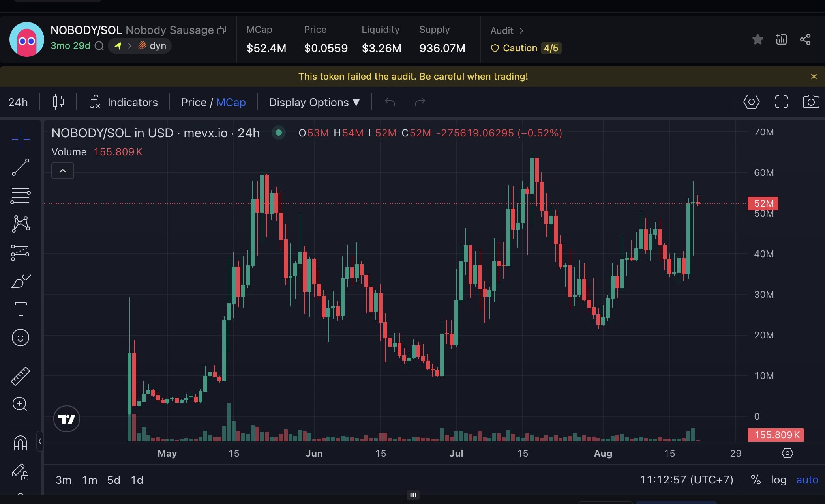
Task: Add token to favorites with star icon
Action: tap(757, 39)
